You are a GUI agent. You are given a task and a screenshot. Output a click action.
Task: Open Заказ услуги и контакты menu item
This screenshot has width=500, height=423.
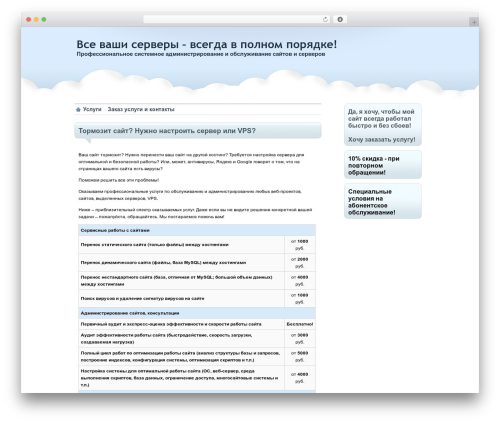click(x=141, y=109)
